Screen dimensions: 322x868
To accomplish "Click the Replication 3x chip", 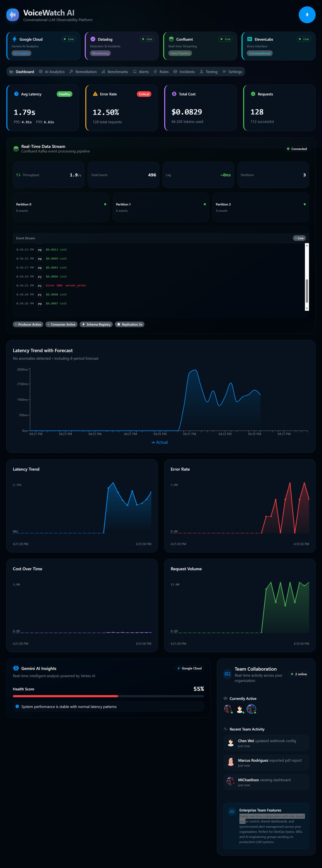I will [x=129, y=324].
